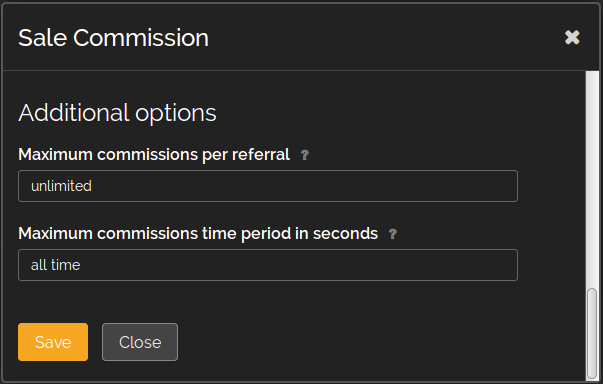
Task: Click the dialog's vertical scrollbar thumb
Action: 592,334
